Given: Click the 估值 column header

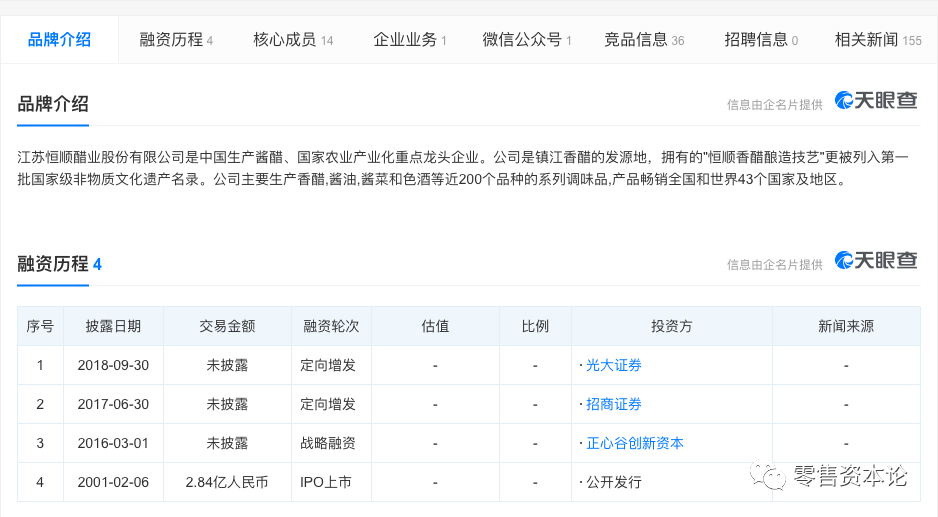Looking at the screenshot, I should click(x=435, y=326).
